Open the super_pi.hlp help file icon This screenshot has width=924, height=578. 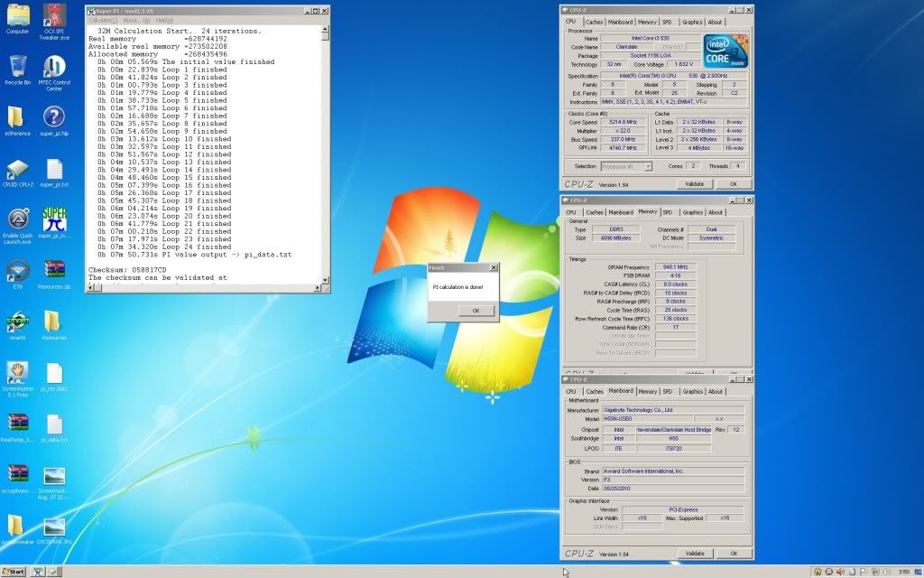[x=54, y=117]
